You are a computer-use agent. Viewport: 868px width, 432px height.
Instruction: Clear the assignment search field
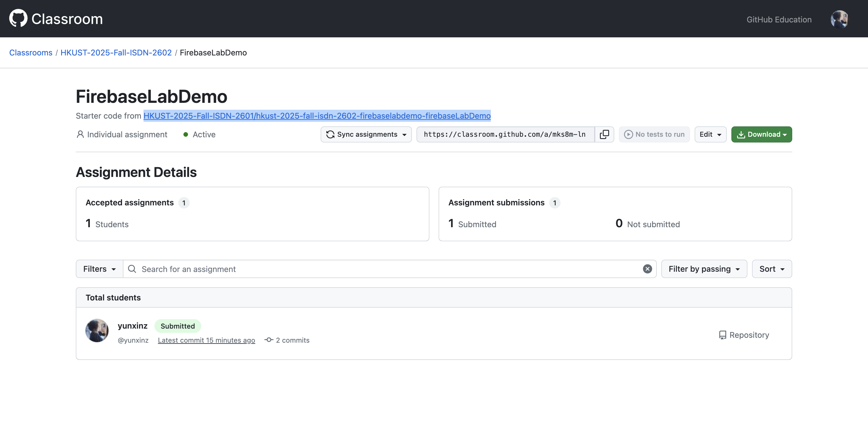coord(647,269)
